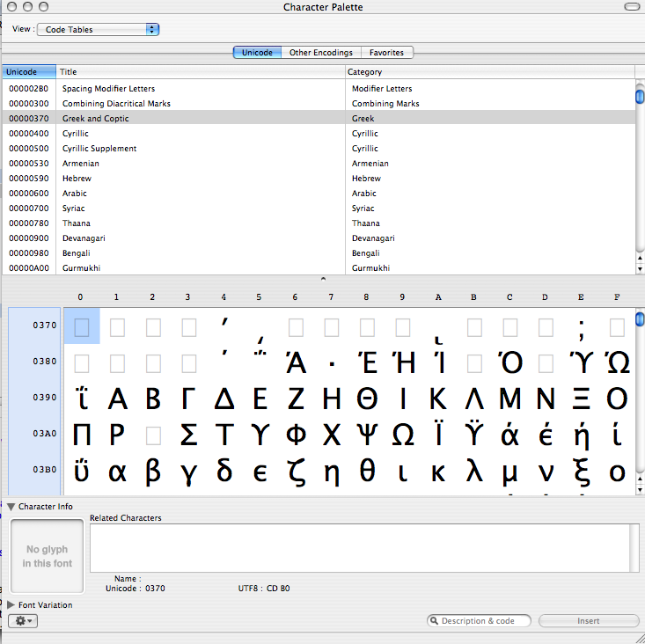Open the View Code Tables dropdown
This screenshot has width=645, height=644.
[98, 30]
